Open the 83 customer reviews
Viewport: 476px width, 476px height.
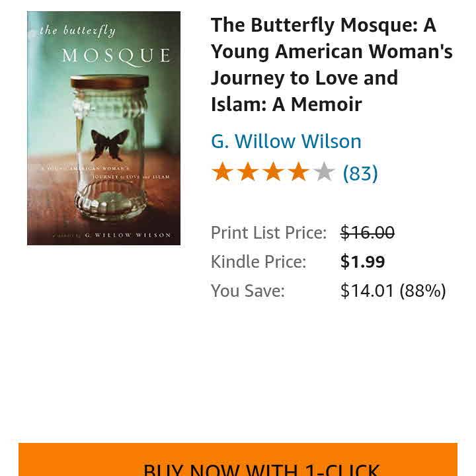tap(360, 173)
